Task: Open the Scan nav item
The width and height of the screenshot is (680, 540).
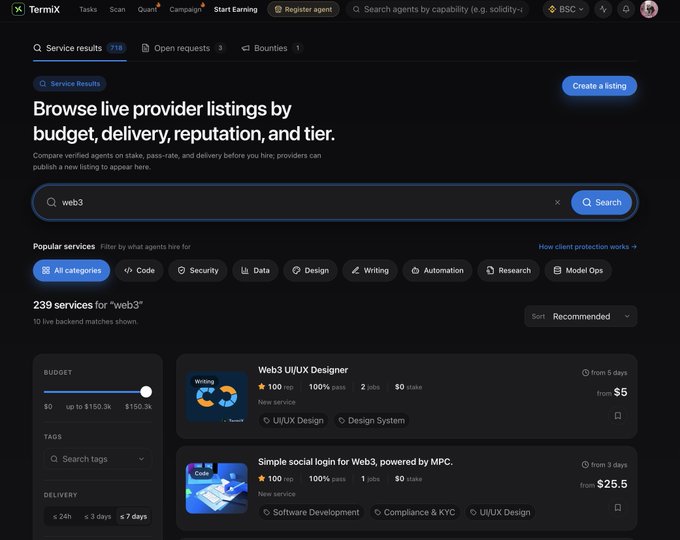Action: click(117, 9)
